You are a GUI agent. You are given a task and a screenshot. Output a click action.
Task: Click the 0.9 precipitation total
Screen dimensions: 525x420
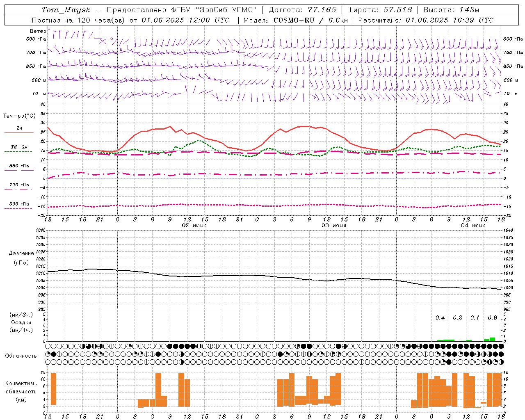click(492, 318)
